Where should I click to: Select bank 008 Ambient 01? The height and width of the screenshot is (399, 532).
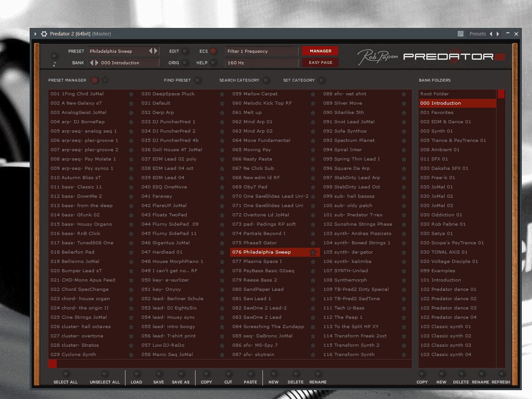pos(458,150)
